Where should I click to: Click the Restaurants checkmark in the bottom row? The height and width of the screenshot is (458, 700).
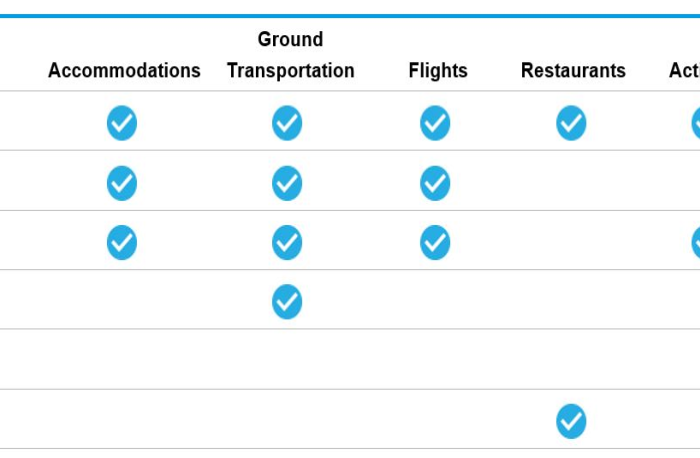tap(571, 421)
